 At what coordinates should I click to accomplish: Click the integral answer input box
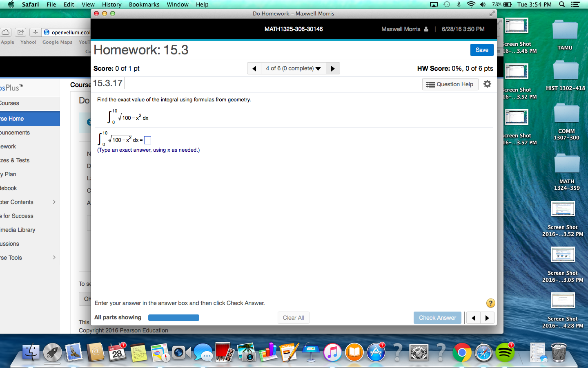(147, 140)
